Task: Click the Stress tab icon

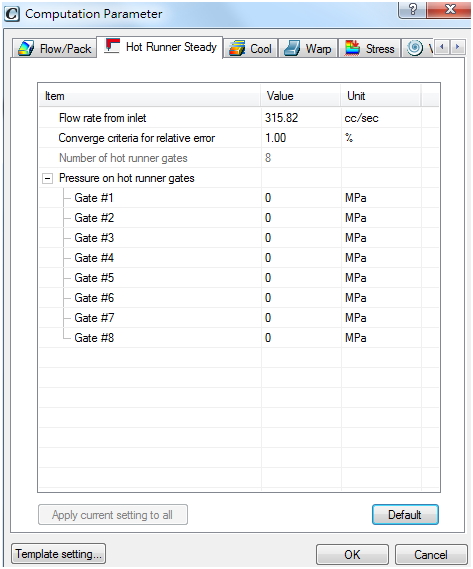Action: 352,48
